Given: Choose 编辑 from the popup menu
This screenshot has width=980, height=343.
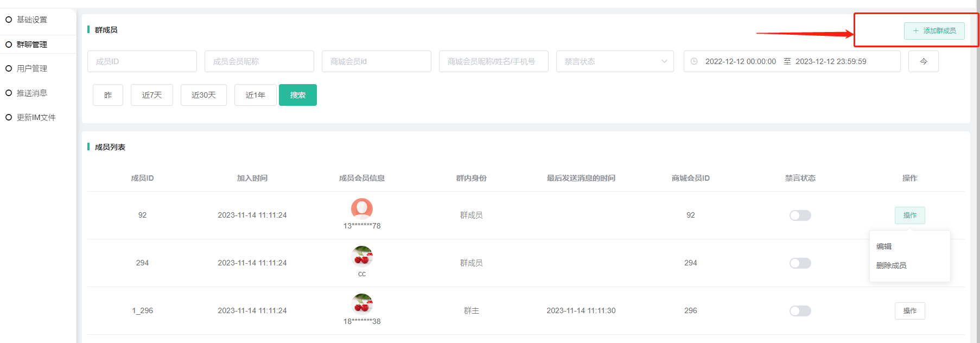Looking at the screenshot, I should pos(884,246).
